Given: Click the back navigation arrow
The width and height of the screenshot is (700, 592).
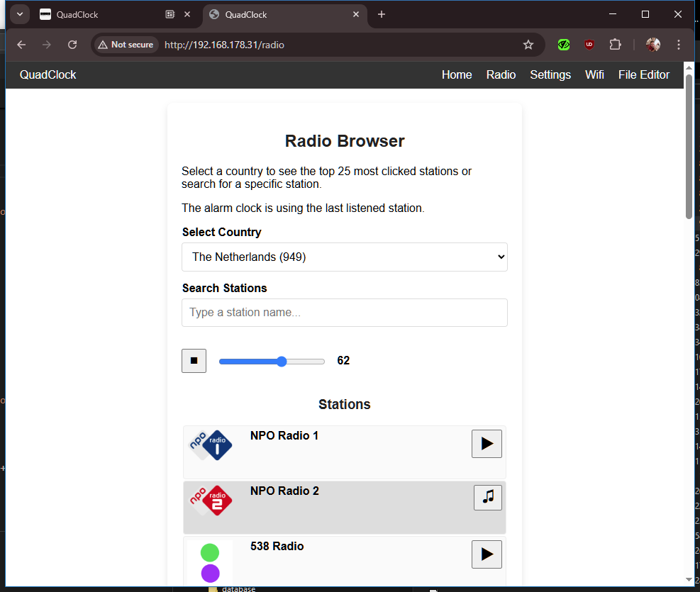Looking at the screenshot, I should point(21,44).
